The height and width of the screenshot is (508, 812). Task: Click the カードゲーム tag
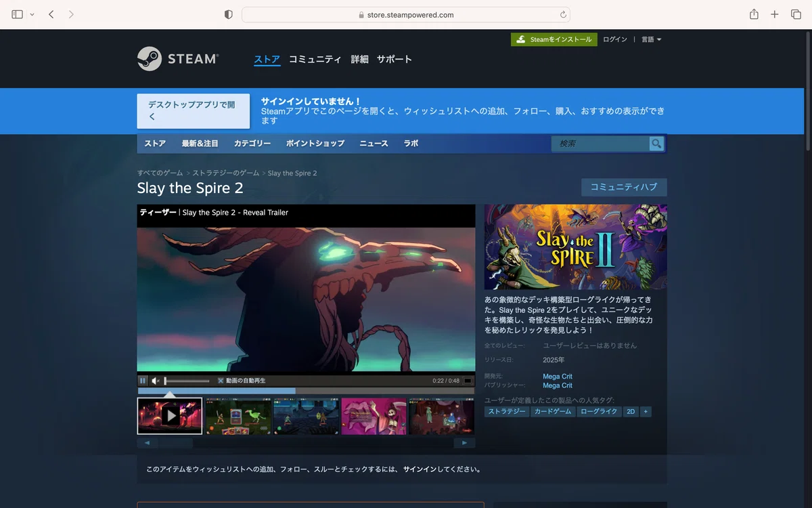[553, 412]
